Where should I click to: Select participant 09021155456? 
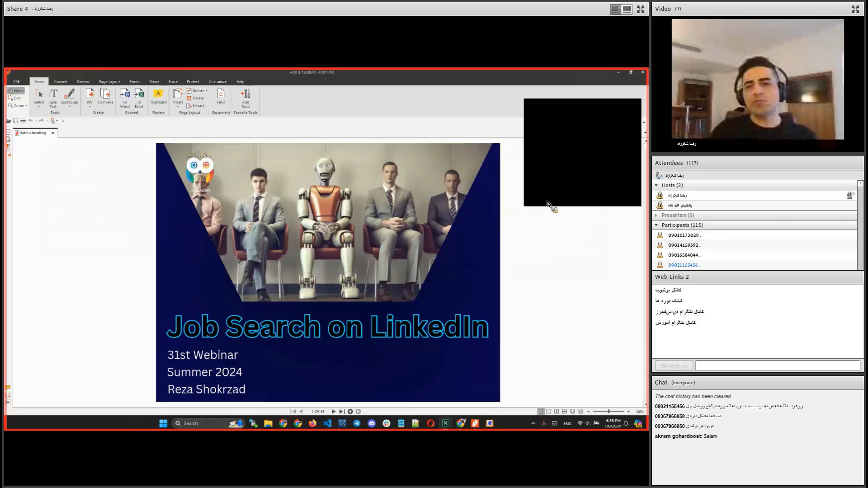click(755, 265)
